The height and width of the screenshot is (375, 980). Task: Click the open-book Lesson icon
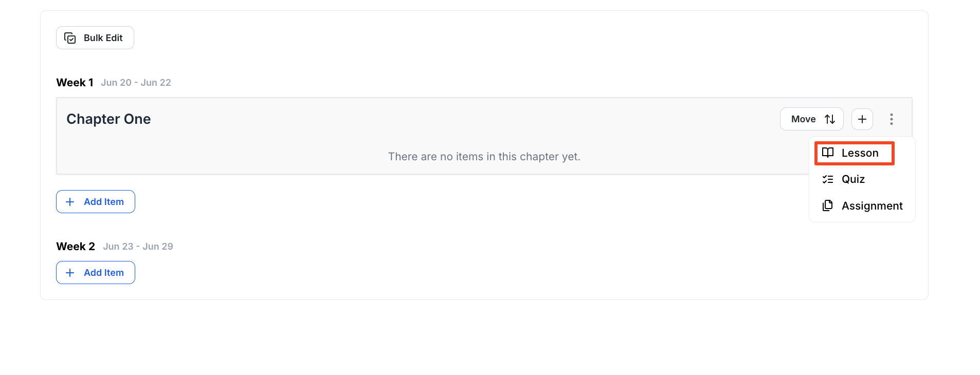(827, 153)
